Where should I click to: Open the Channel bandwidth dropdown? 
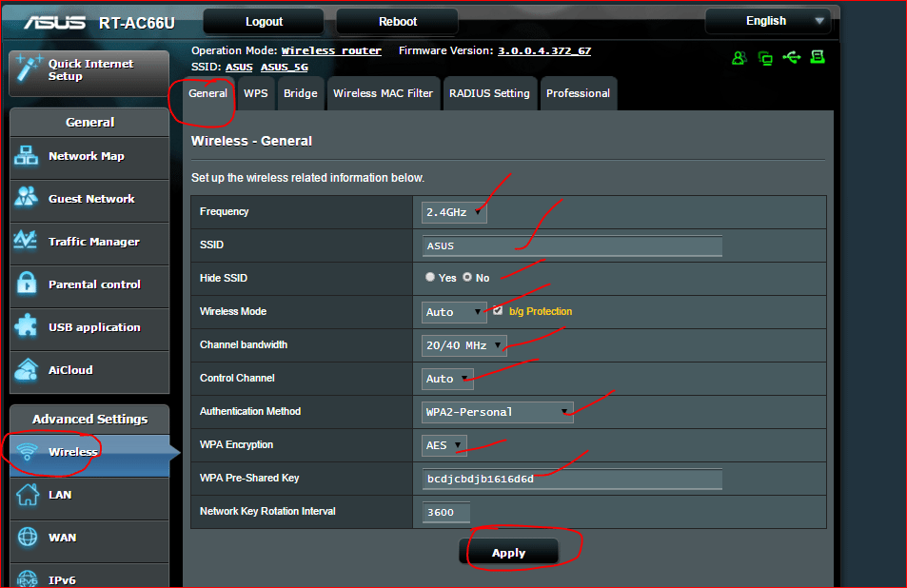tap(463, 345)
